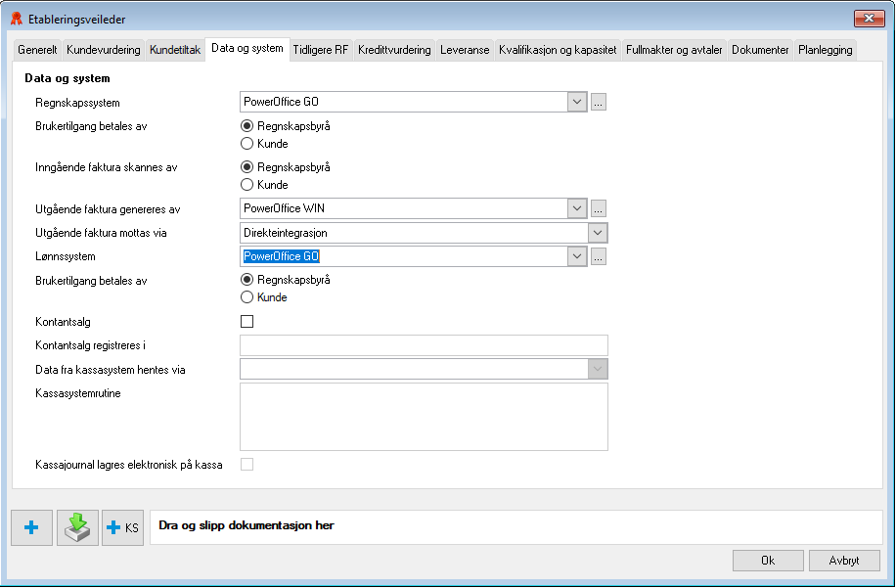Click the Kontantsalg registreres i field

(424, 345)
